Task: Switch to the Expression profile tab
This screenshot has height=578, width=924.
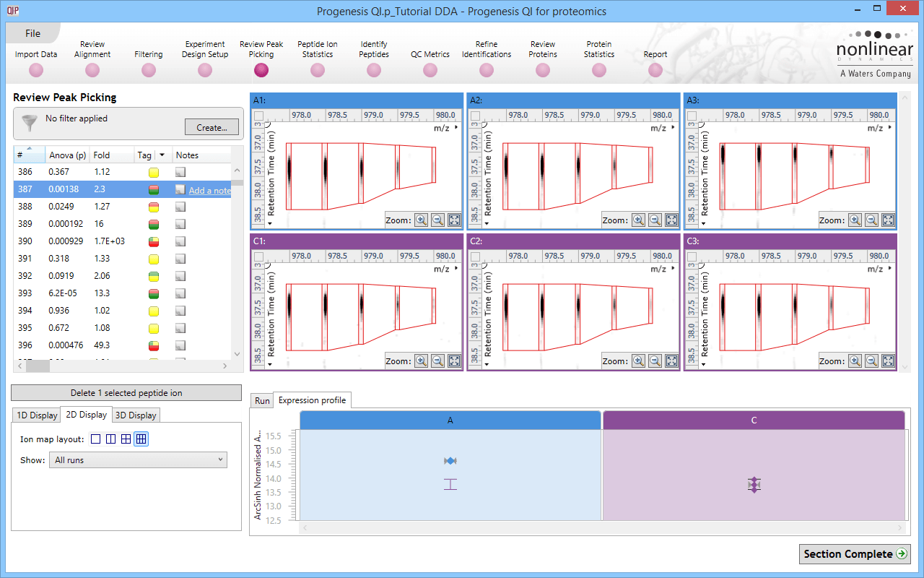Action: pyautogui.click(x=312, y=400)
